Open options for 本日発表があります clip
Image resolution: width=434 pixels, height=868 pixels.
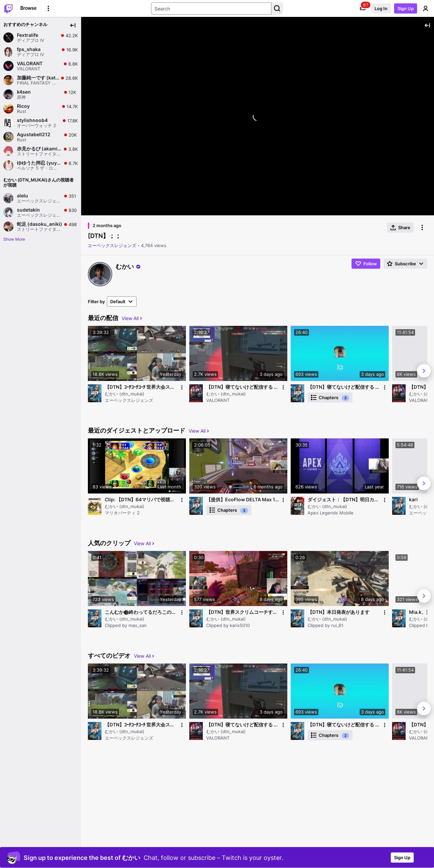(x=385, y=612)
